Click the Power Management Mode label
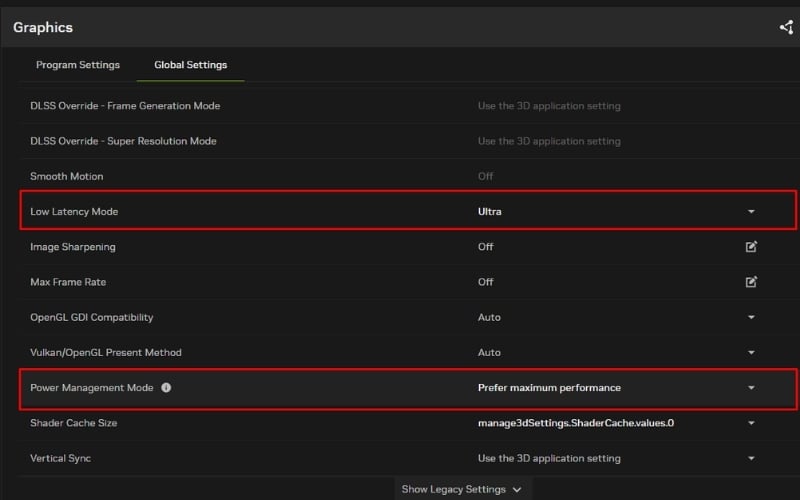This screenshot has width=800, height=500. pos(91,388)
